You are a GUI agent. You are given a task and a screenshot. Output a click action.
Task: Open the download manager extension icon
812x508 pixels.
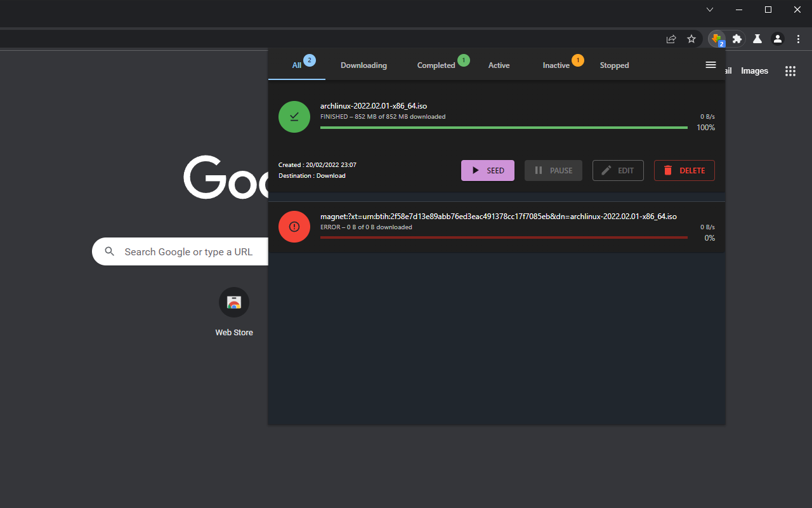click(717, 39)
